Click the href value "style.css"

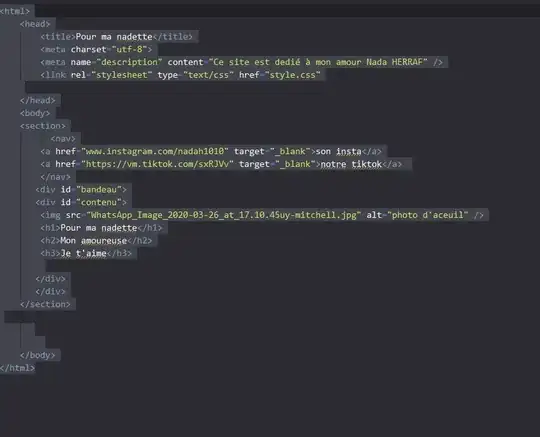click(293, 75)
